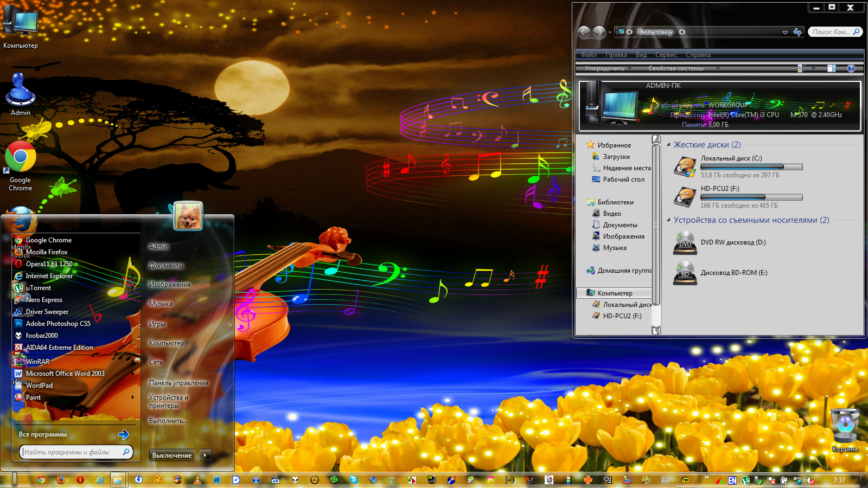
Task: Click the refresh arrows beside address bar
Action: [797, 32]
